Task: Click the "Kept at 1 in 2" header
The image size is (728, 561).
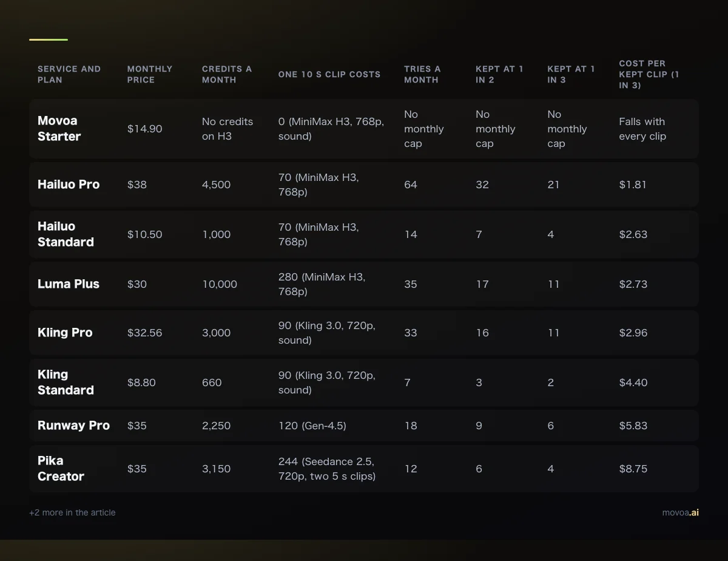Action: tap(499, 74)
